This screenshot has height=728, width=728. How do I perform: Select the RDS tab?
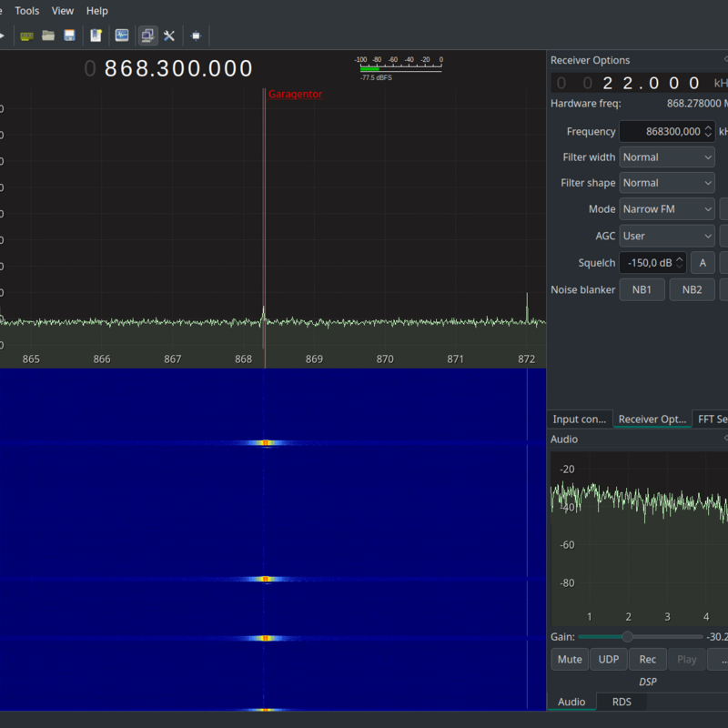[x=622, y=702]
